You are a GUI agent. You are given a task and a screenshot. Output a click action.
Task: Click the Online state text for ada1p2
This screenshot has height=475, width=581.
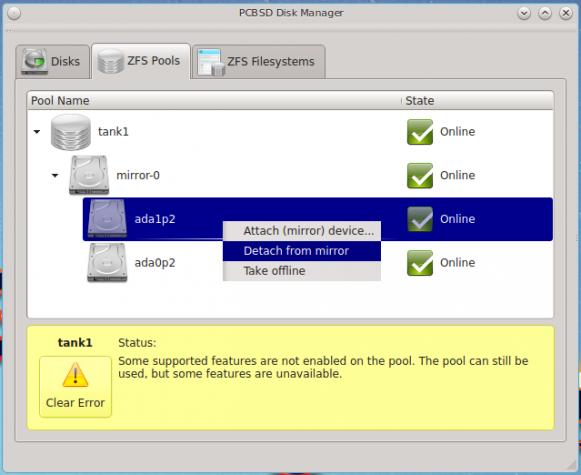pyautogui.click(x=457, y=219)
